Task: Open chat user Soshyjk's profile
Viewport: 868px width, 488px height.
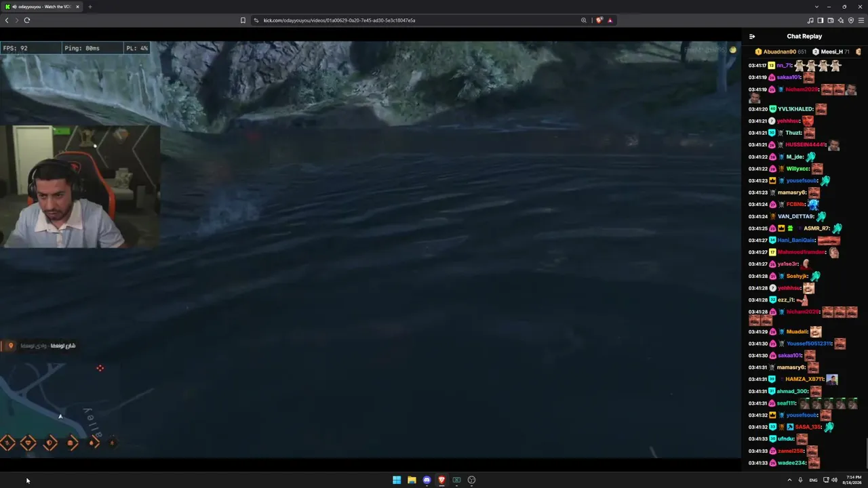Action: click(x=797, y=277)
